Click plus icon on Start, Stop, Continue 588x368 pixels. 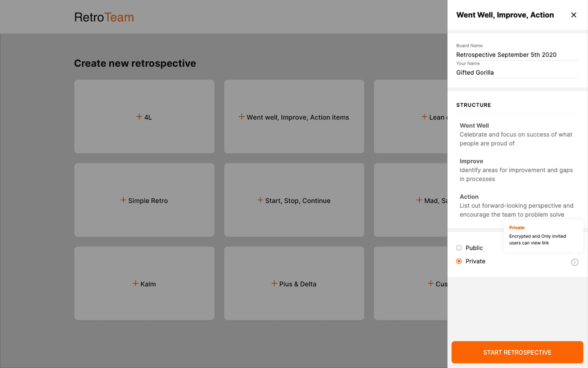(x=260, y=200)
